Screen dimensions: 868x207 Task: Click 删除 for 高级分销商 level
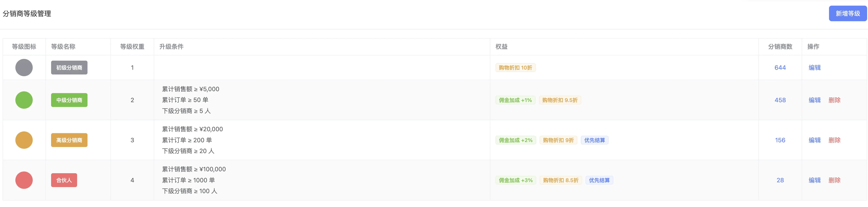[835, 140]
